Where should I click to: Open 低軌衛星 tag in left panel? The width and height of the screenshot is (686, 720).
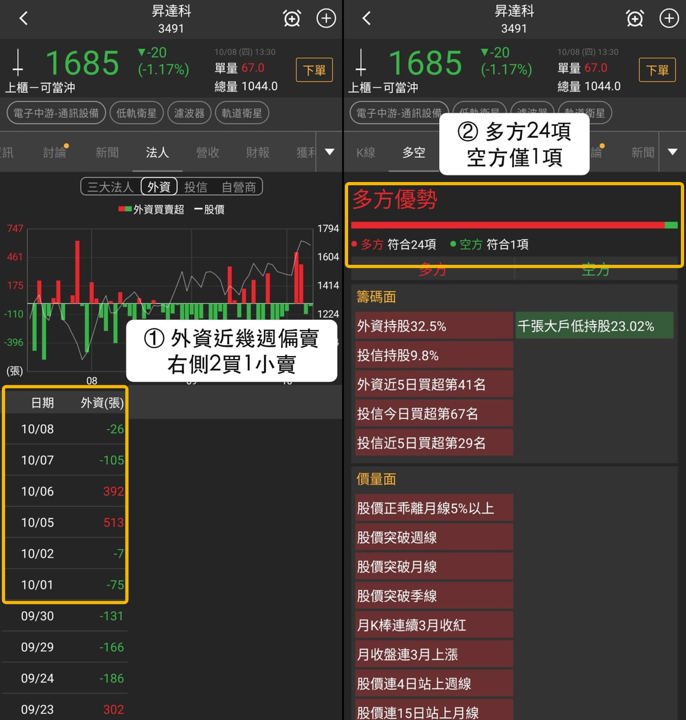coord(136,113)
